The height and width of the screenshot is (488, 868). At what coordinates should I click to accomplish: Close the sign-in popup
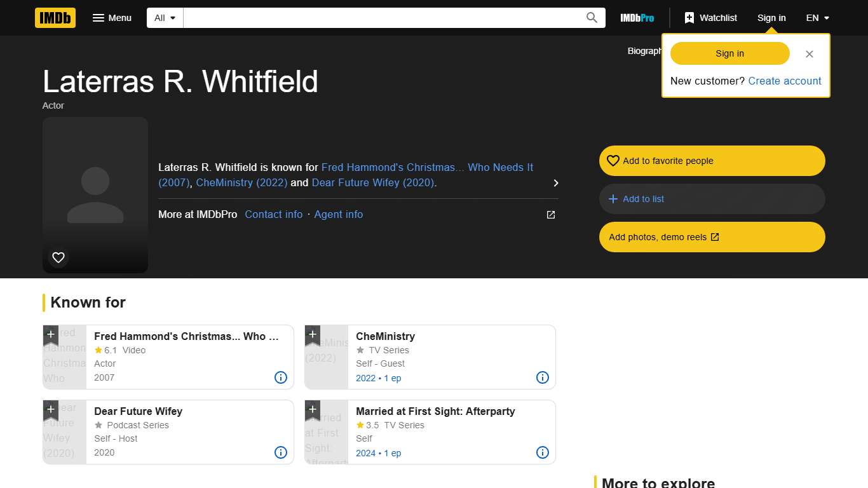(x=809, y=54)
